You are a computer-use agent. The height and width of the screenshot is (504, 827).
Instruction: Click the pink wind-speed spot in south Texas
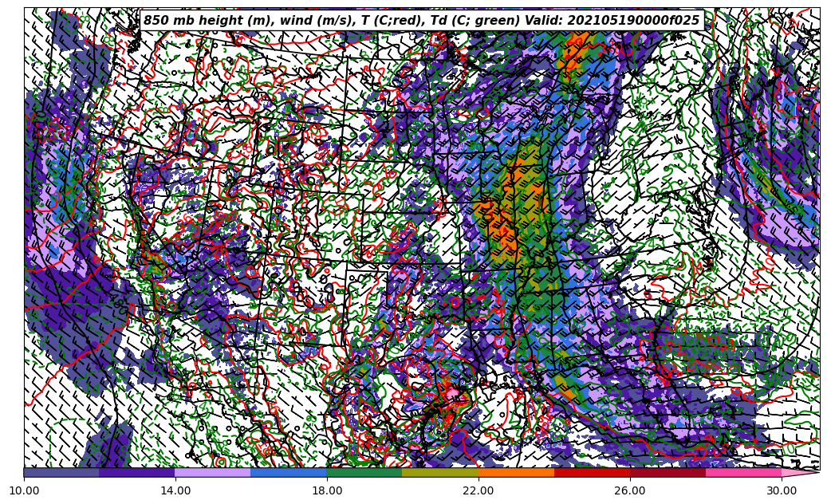click(454, 396)
